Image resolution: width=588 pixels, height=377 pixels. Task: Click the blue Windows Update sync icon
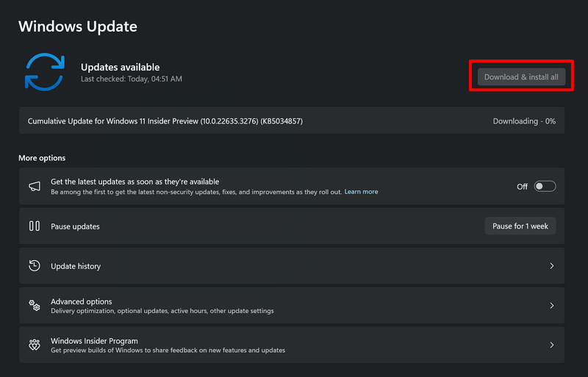point(44,71)
